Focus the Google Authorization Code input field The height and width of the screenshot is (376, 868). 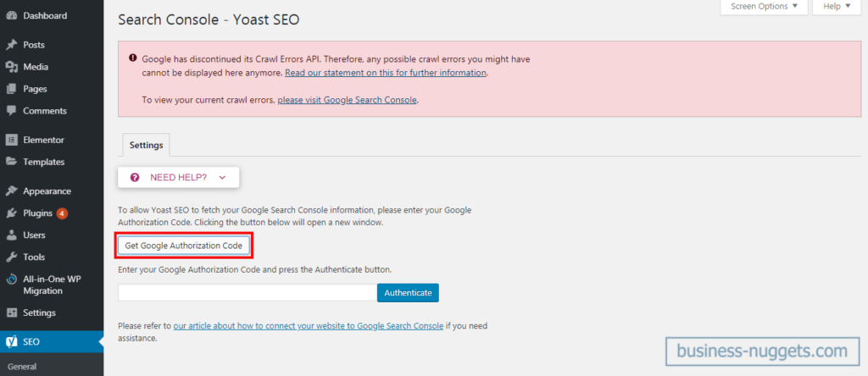248,292
